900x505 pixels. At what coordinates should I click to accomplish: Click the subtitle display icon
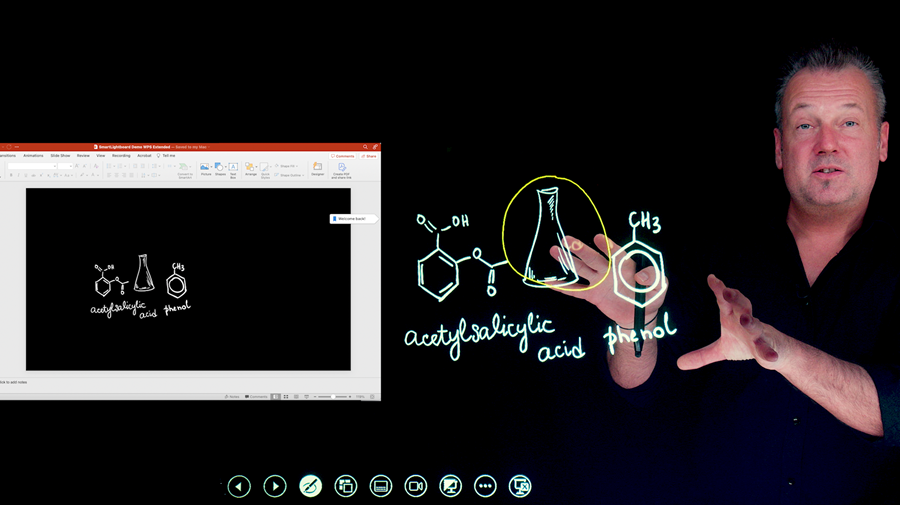point(380,486)
